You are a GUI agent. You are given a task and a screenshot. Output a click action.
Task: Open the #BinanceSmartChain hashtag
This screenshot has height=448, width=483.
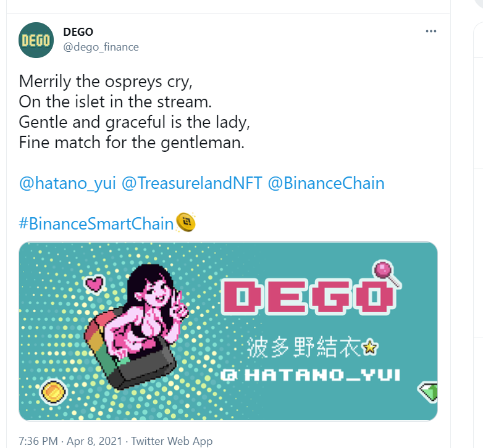coord(96,223)
